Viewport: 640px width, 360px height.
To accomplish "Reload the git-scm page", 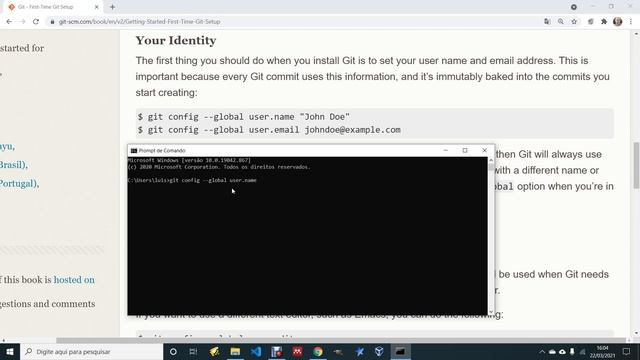I will pos(36,22).
